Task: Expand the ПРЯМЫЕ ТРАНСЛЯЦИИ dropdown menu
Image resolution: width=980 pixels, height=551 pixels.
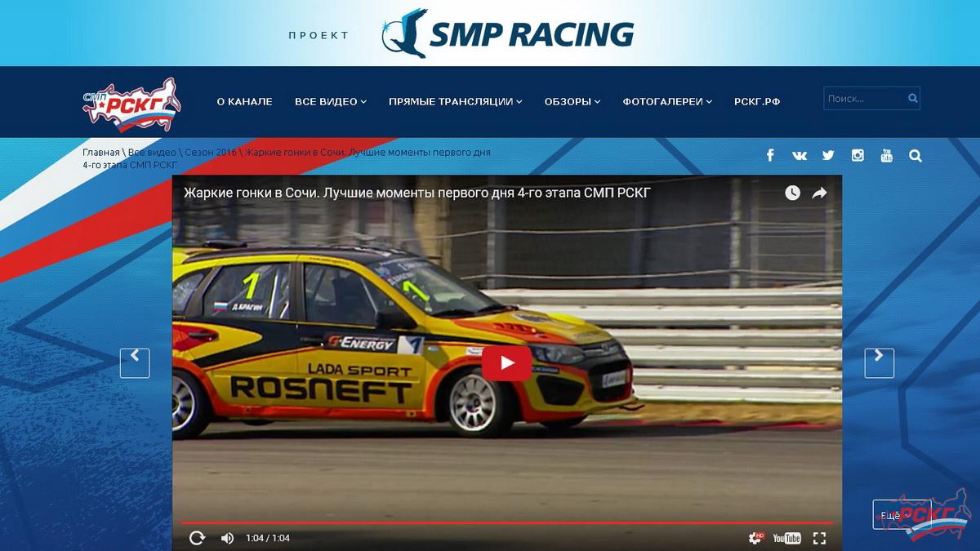Action: tap(456, 102)
